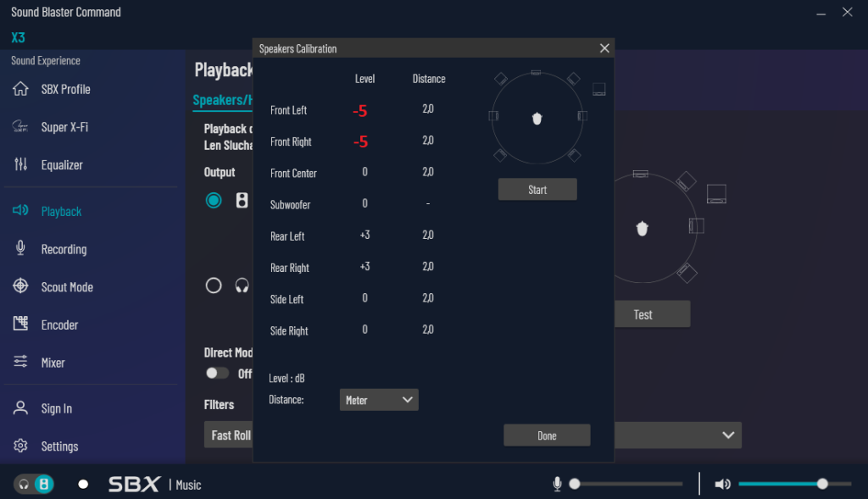Click the SBX Profile home icon
This screenshot has height=499, width=868.
21,89
